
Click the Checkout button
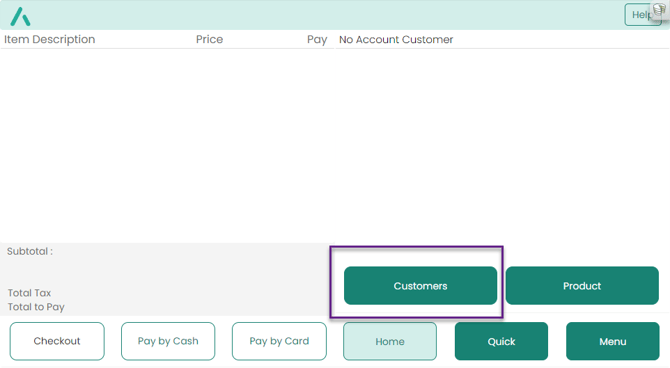[57, 341]
